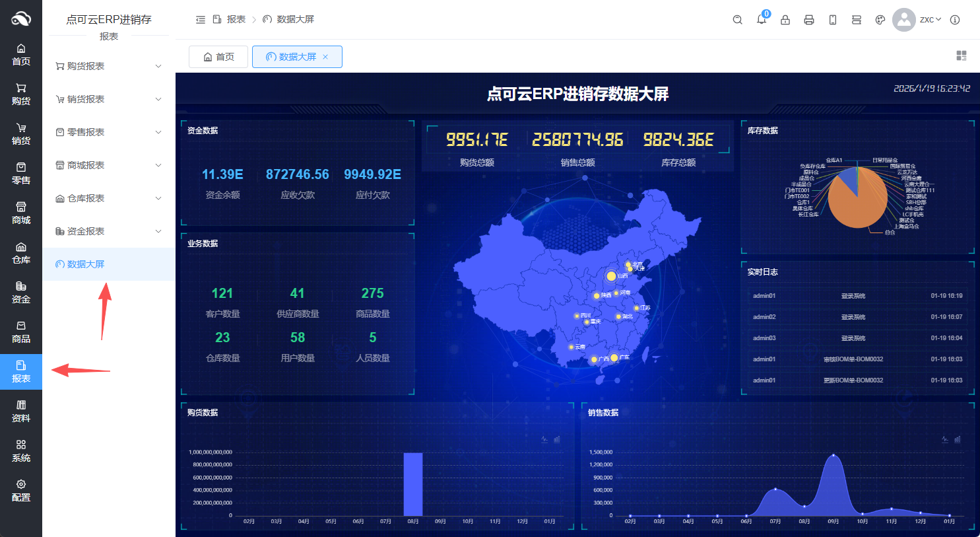This screenshot has width=980, height=537.
Task: Switch 购货数据 chart to line view
Action: [544, 439]
